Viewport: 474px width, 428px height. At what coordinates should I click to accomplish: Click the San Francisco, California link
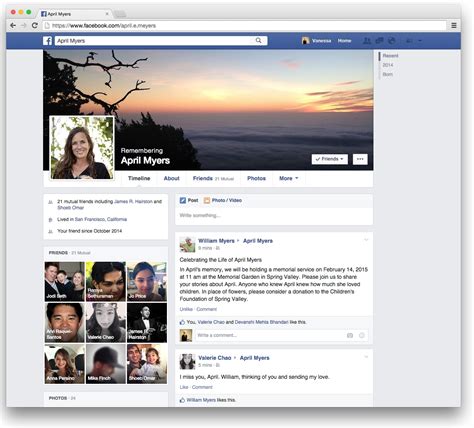pos(101,219)
